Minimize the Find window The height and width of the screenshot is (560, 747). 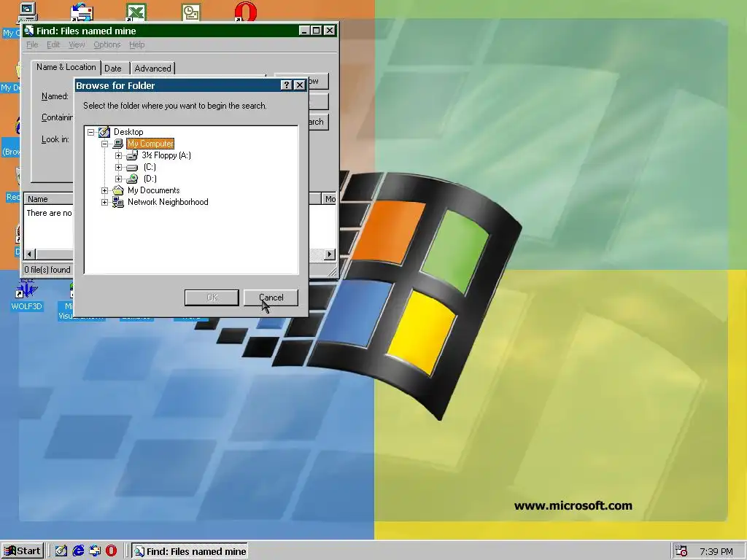[305, 31]
